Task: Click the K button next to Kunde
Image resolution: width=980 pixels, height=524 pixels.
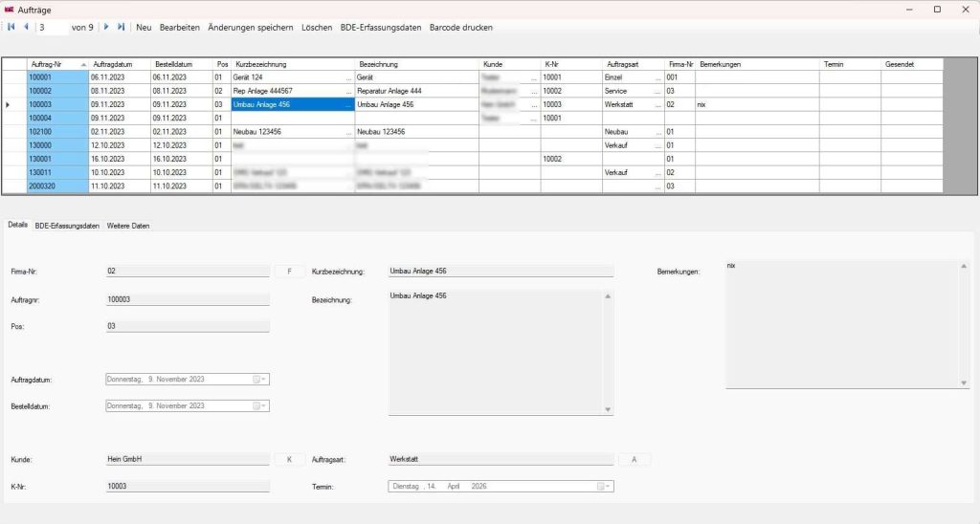Action: [x=289, y=460]
